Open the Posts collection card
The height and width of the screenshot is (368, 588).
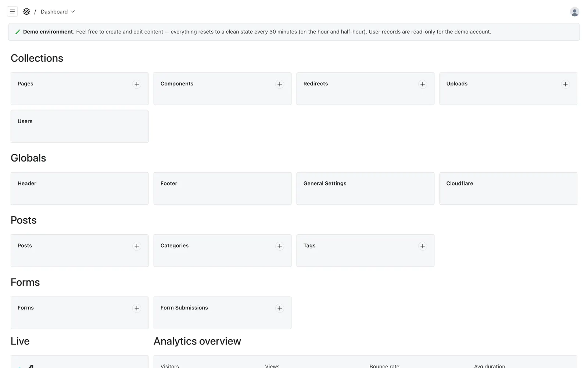point(79,251)
